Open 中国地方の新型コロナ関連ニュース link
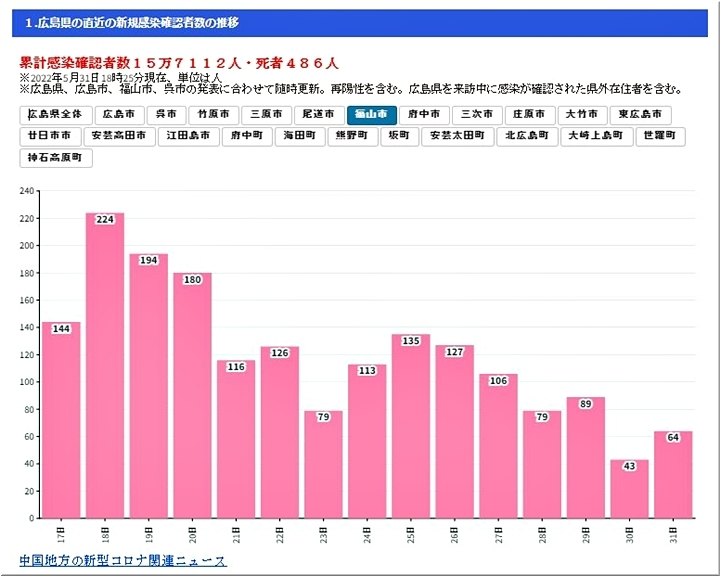 pos(123,561)
